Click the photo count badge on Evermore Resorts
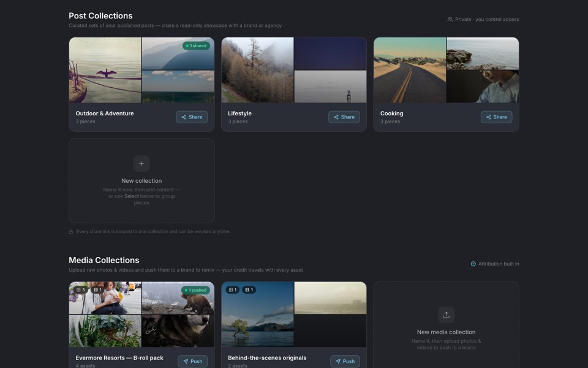This screenshot has width=588, height=368. pyautogui.click(x=81, y=290)
